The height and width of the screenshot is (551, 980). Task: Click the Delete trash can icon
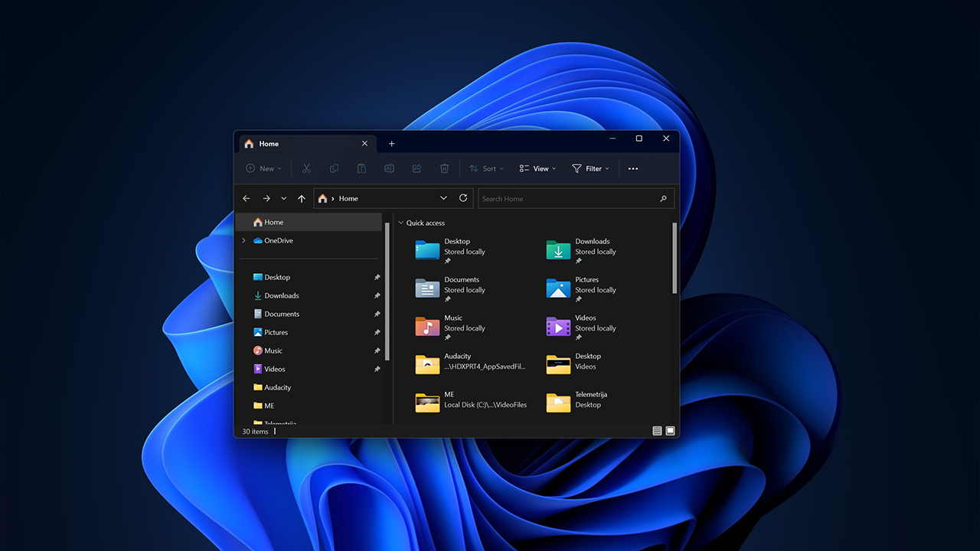click(444, 168)
